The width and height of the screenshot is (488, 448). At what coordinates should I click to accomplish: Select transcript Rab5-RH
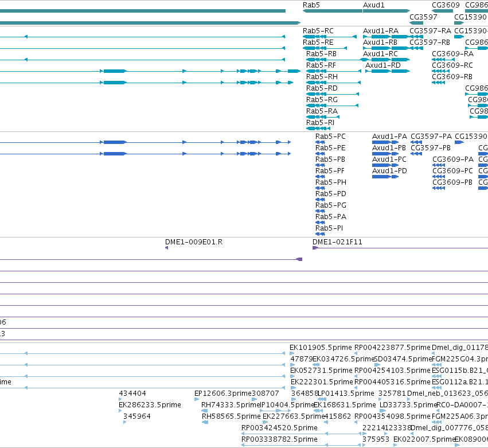point(322,77)
